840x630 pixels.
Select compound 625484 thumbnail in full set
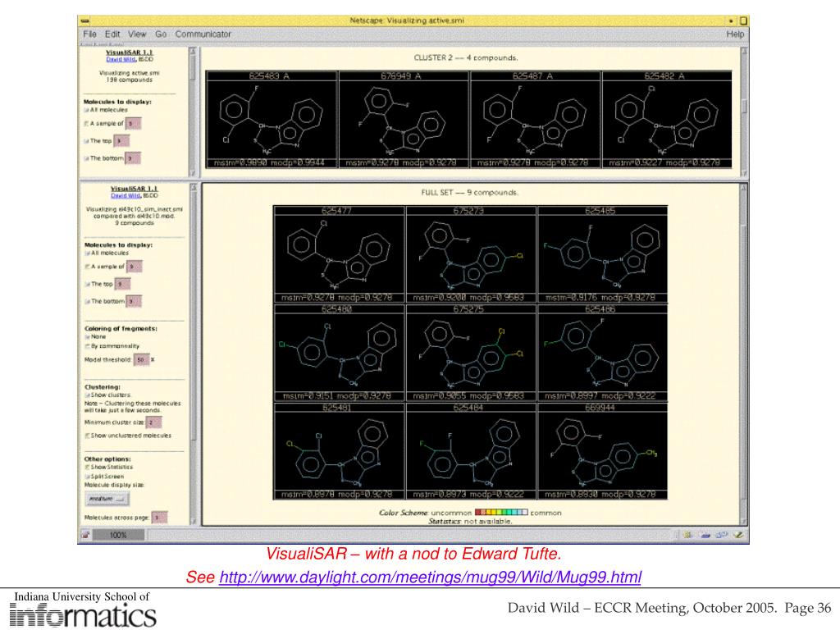pos(471,452)
